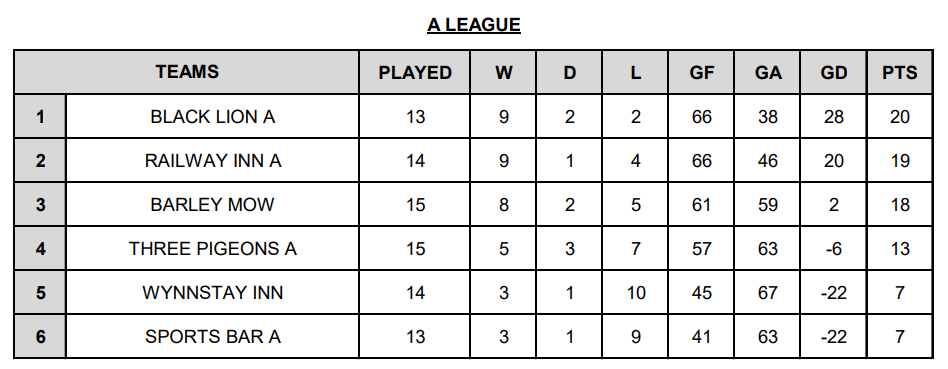
Task: Click the PLAYED column header
Action: pyautogui.click(x=415, y=72)
